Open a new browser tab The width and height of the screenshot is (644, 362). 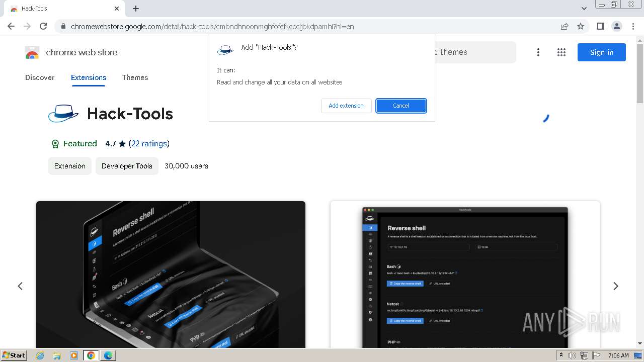(136, 9)
